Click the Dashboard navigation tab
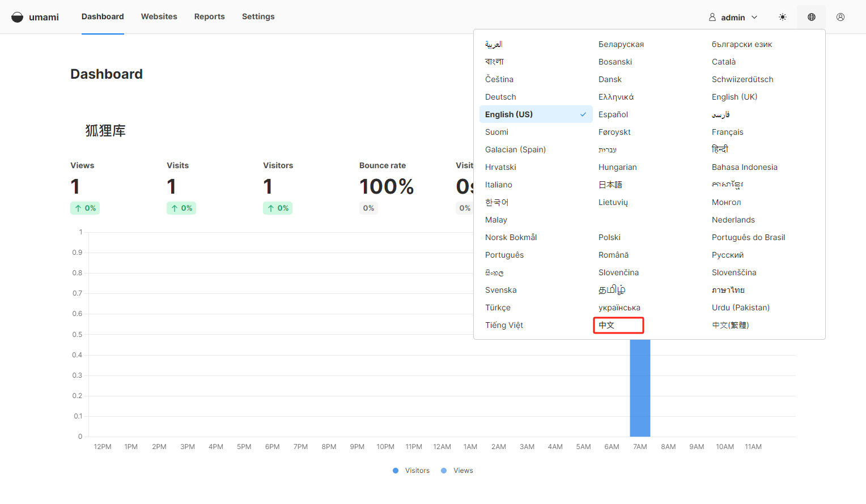 (103, 16)
